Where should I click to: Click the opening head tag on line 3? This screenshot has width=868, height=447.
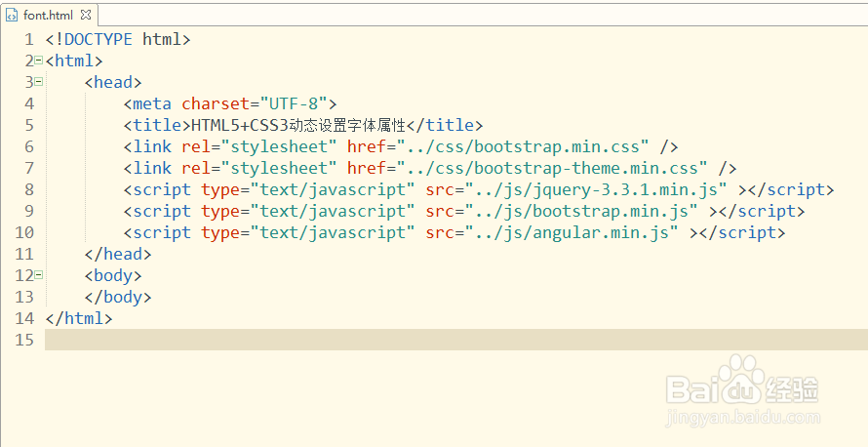[113, 82]
